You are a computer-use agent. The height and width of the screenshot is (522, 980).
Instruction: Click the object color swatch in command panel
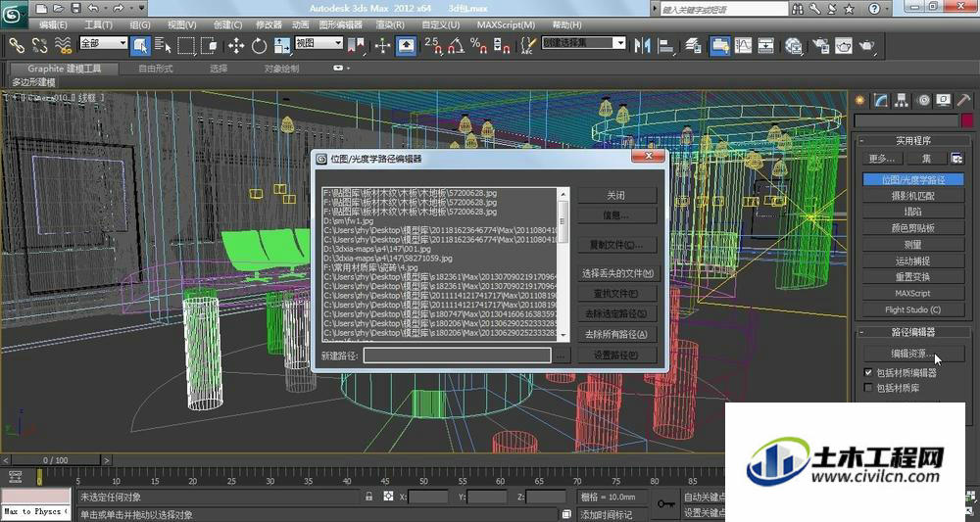[967, 120]
